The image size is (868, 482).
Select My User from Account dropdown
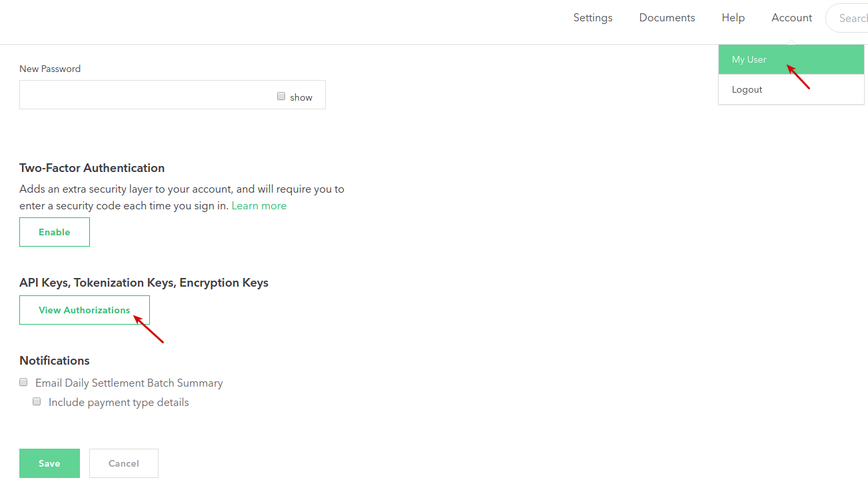(791, 59)
